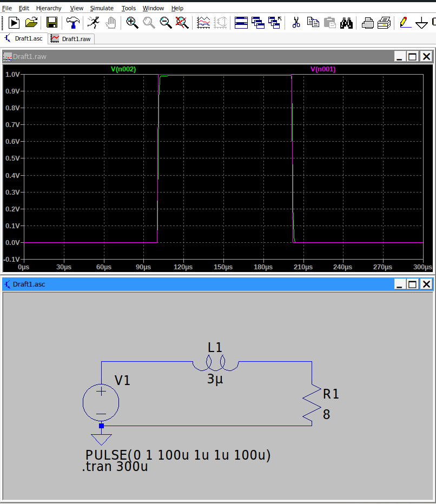Open the Hierarchy menu

tap(49, 8)
